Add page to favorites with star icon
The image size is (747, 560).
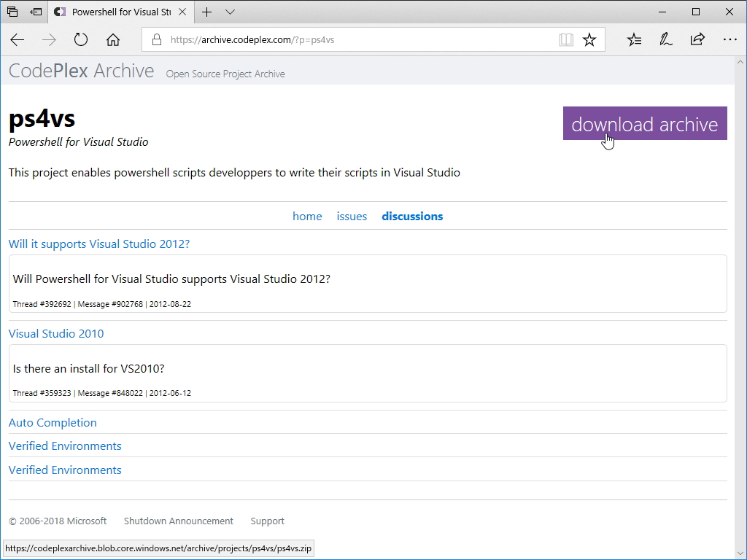(x=589, y=40)
